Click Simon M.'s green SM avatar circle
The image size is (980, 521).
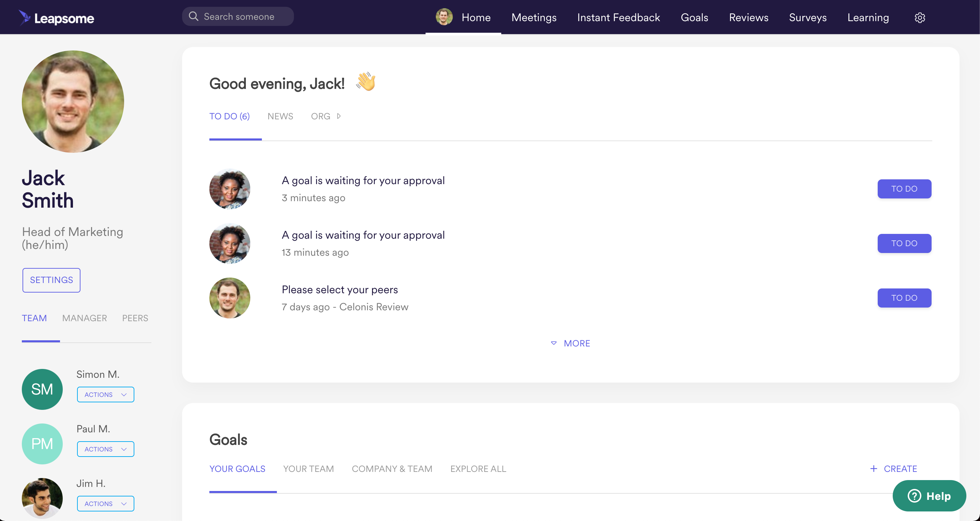pyautogui.click(x=42, y=389)
